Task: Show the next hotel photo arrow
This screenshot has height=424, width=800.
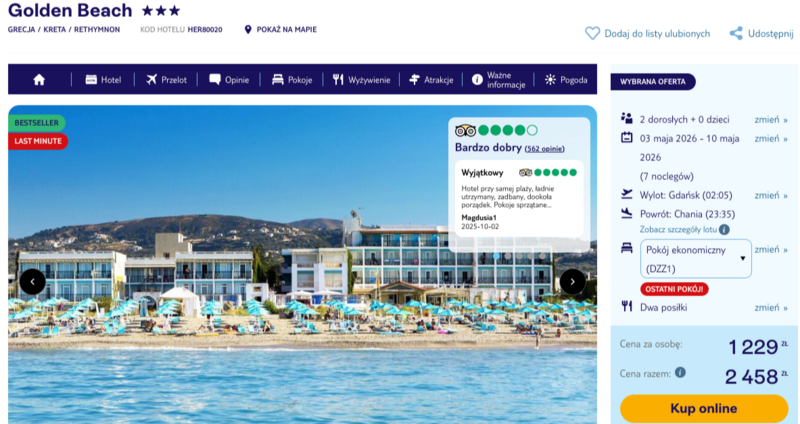Action: (572, 282)
